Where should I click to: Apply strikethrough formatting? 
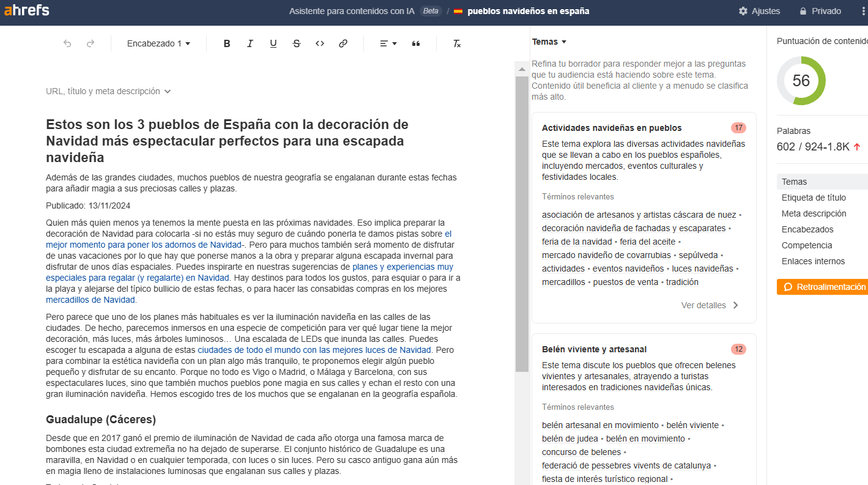297,43
